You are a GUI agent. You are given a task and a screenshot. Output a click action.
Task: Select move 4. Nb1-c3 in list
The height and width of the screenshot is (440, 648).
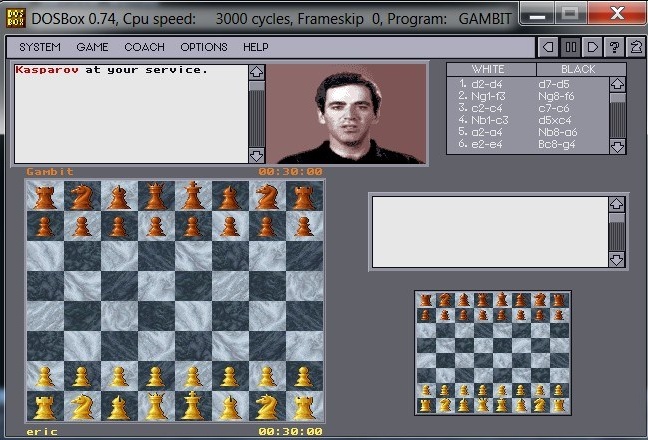pos(483,120)
